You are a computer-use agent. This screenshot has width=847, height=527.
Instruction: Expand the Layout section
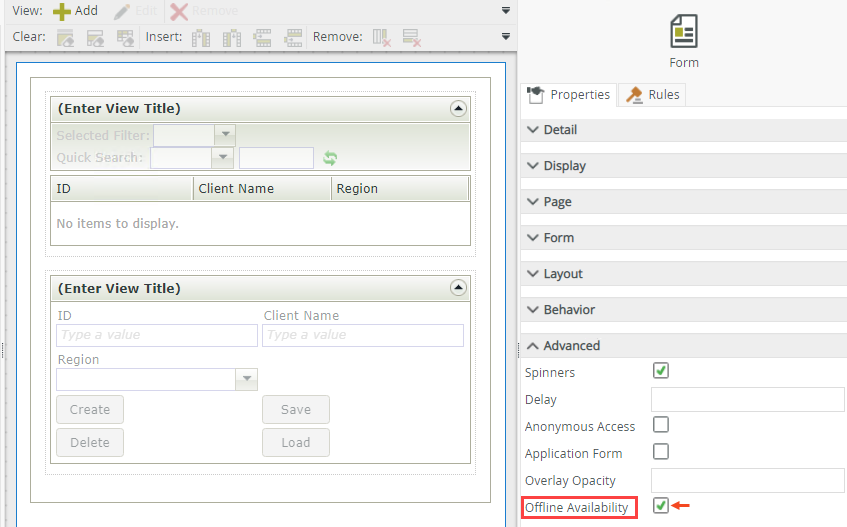point(683,274)
